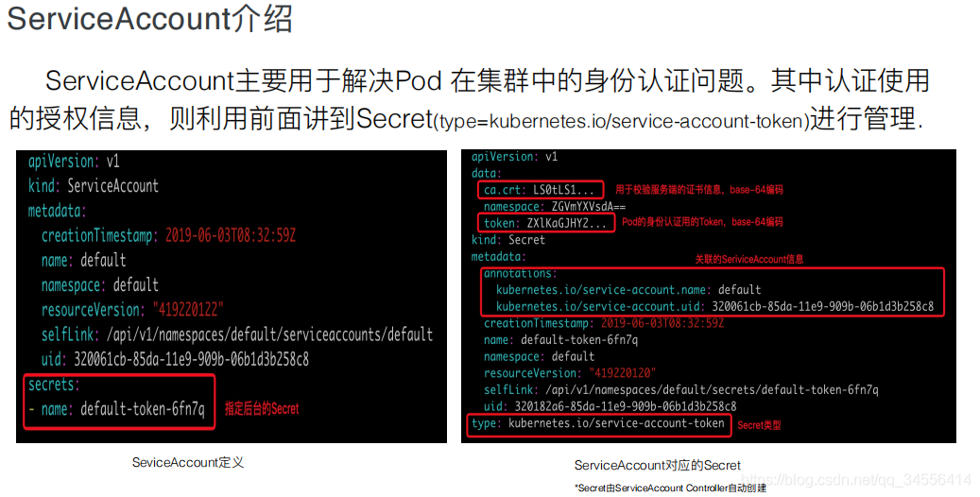Click the type: kubernetes.io/service-account-token line
The image size is (980, 497).
pyautogui.click(x=598, y=424)
